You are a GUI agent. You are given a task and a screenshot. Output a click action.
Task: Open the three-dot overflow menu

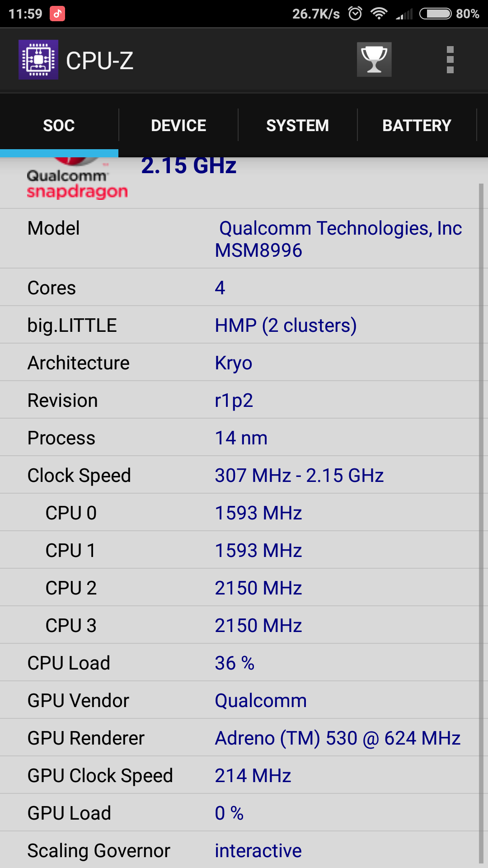[450, 60]
